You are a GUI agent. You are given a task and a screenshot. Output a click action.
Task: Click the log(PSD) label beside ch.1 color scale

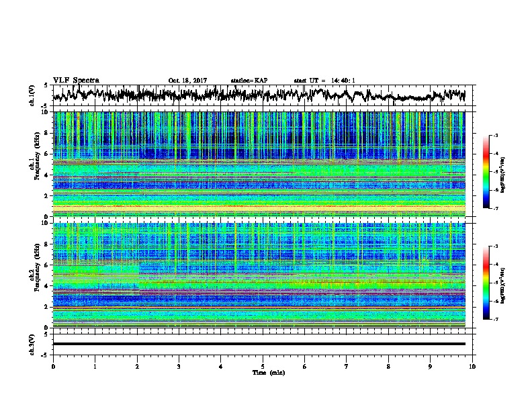503,175
